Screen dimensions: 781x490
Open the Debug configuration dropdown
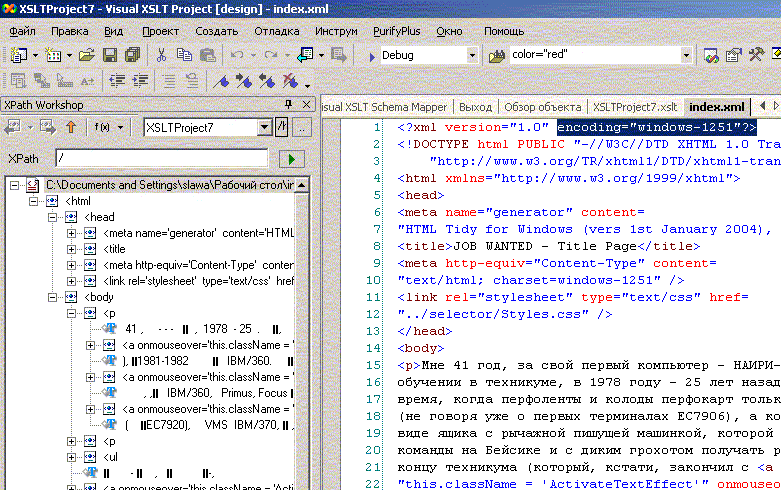(472, 55)
